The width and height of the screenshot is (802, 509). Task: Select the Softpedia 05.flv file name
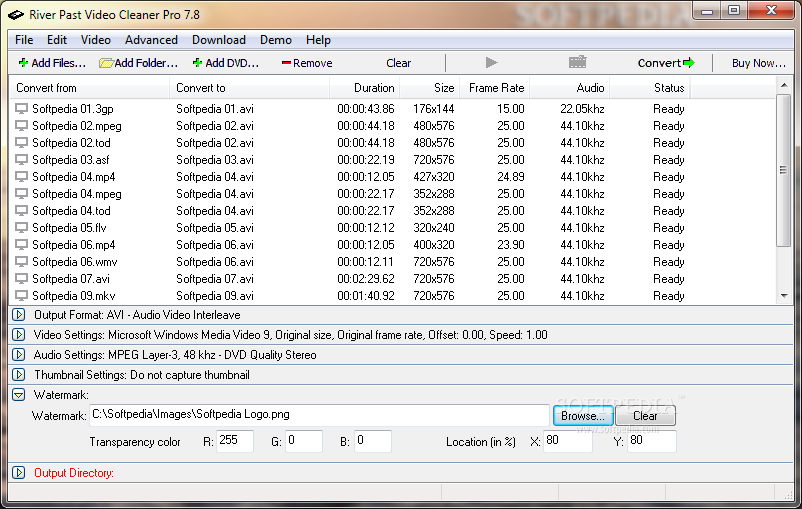69,228
